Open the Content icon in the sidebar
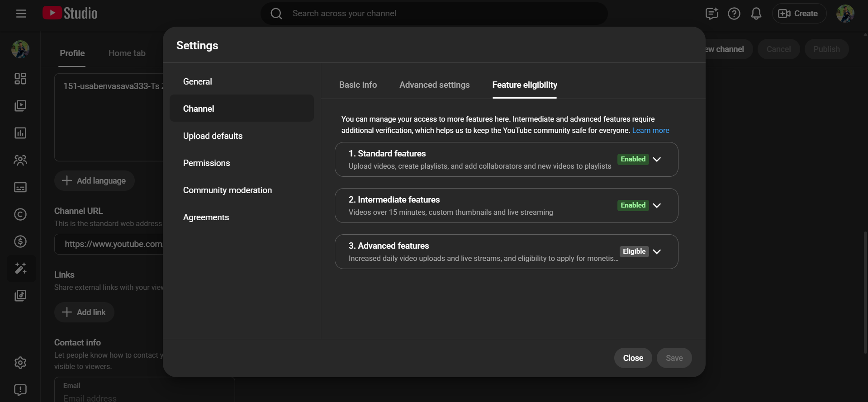The width and height of the screenshot is (868, 402). [20, 106]
